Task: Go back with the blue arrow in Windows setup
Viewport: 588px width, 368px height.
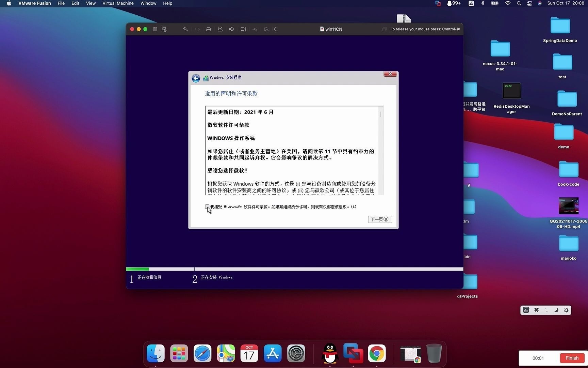Action: [196, 78]
